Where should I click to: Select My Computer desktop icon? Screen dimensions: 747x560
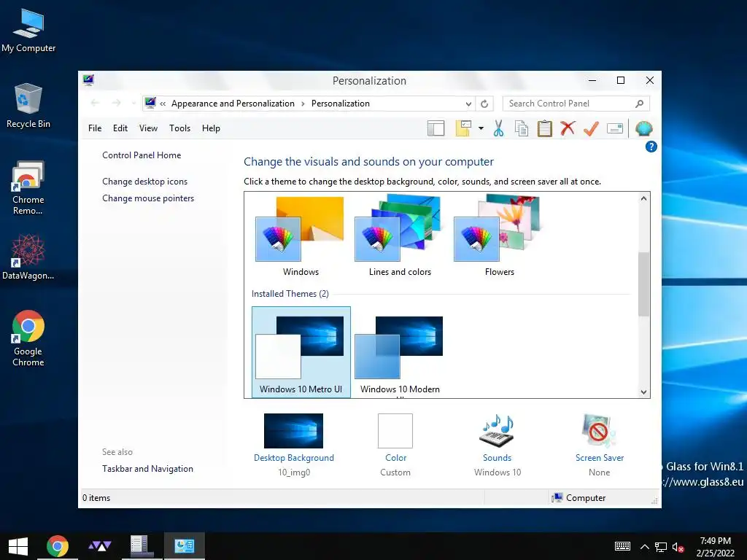(x=28, y=30)
